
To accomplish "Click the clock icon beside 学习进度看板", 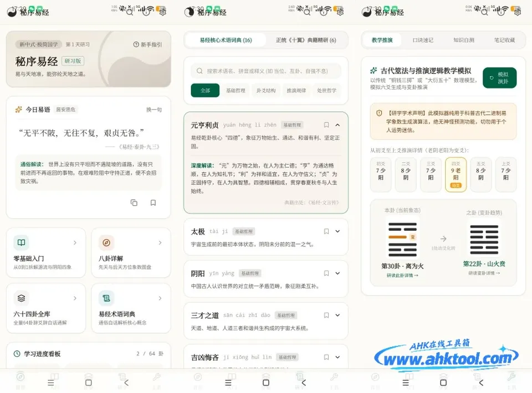I will pos(17,354).
